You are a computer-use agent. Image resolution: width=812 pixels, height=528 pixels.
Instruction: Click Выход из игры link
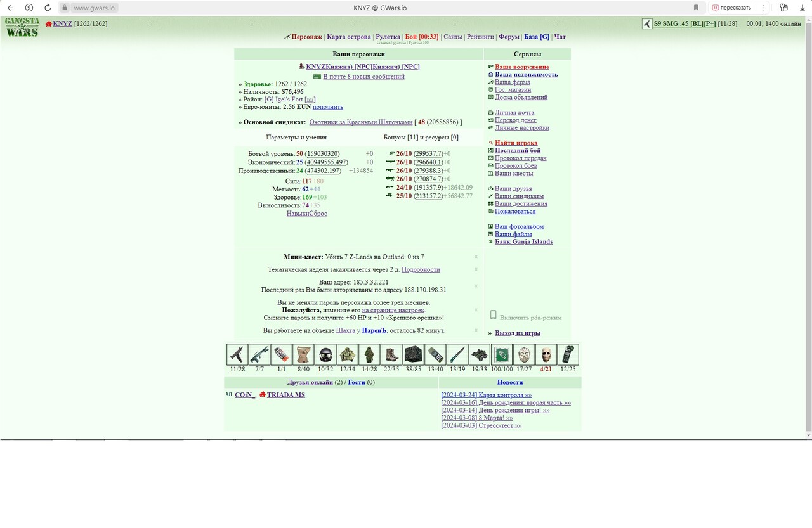pyautogui.click(x=518, y=333)
